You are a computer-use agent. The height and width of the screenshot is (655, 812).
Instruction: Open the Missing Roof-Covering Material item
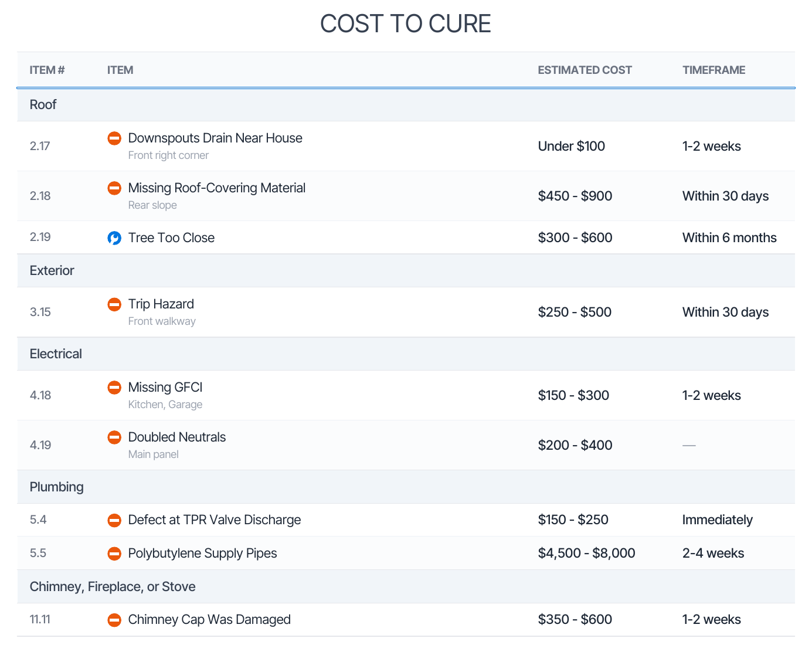pos(217,188)
